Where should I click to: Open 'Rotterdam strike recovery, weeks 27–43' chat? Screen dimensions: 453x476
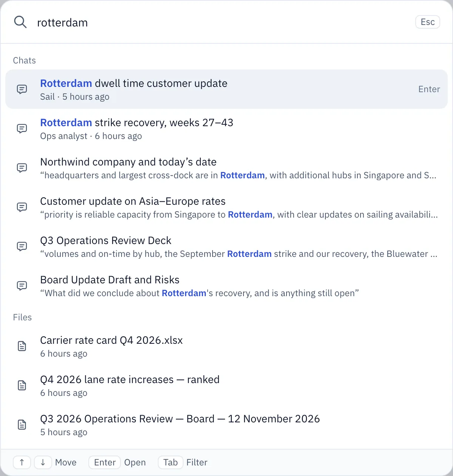click(226, 128)
